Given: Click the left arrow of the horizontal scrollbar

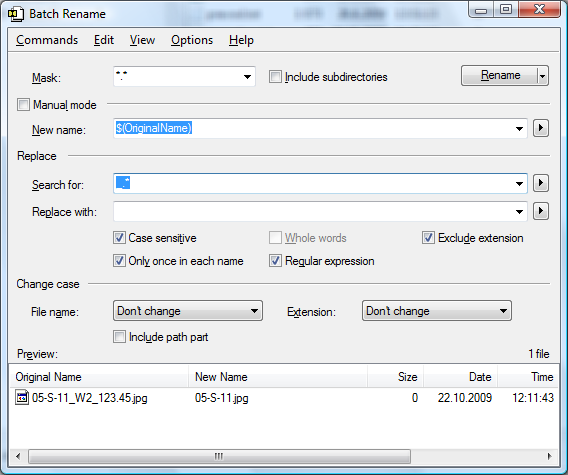Looking at the screenshot, I should click(x=18, y=456).
